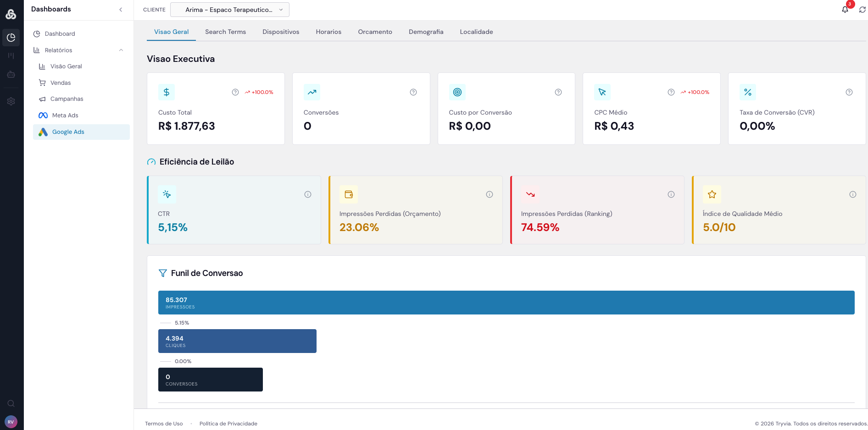Collapse the Relatórios section chevron
Screen dimensions: 868x430
[x=121, y=50]
